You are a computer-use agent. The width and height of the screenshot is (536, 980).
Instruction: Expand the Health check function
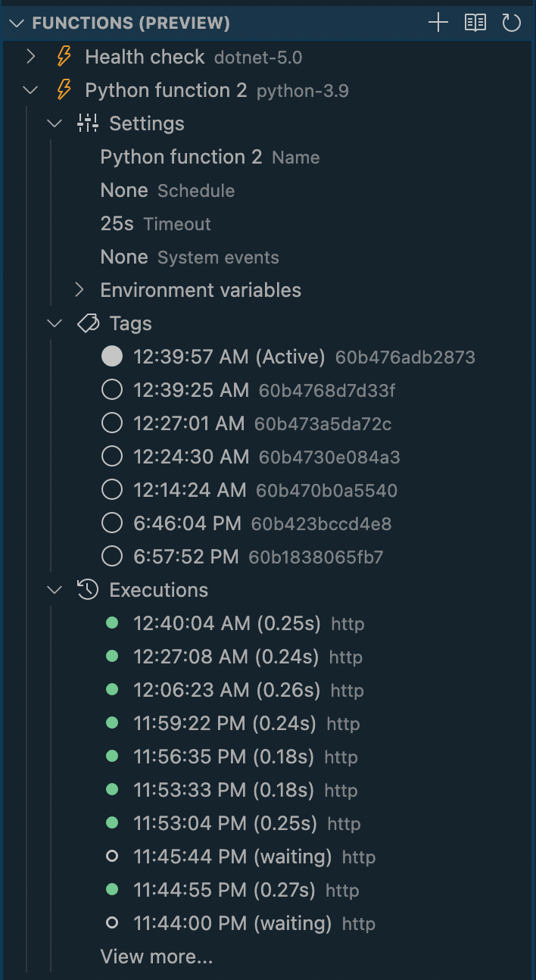31,57
